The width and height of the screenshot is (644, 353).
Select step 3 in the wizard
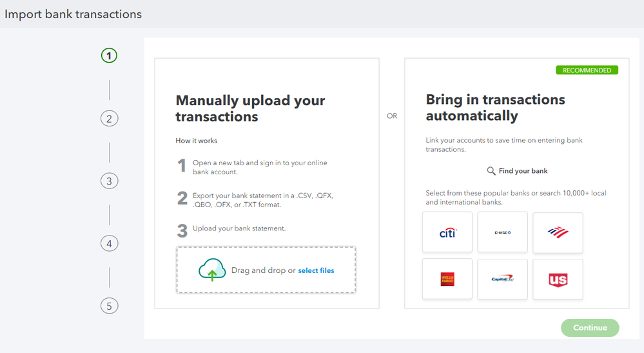pos(109,181)
